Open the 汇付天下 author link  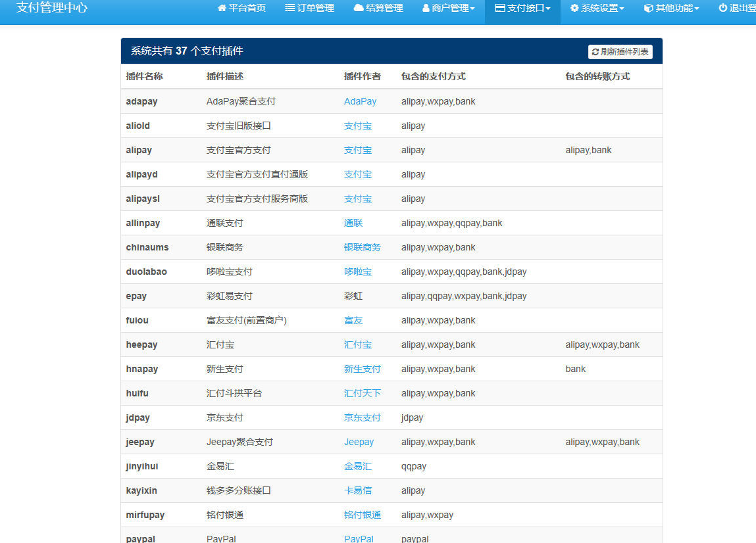point(362,394)
